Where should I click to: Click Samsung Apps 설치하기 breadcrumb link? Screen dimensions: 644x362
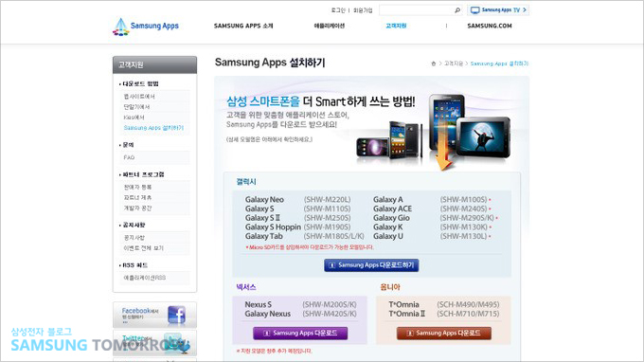499,63
